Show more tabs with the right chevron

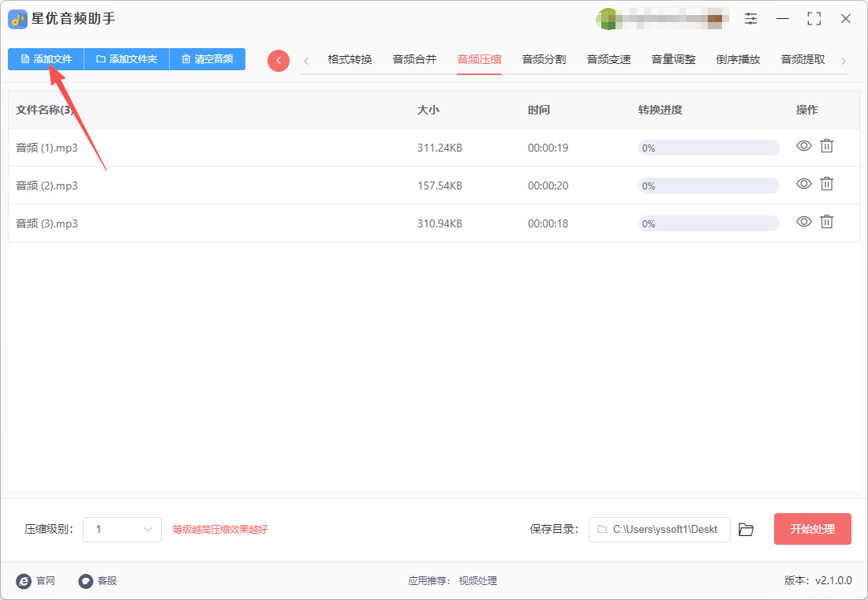(x=843, y=61)
